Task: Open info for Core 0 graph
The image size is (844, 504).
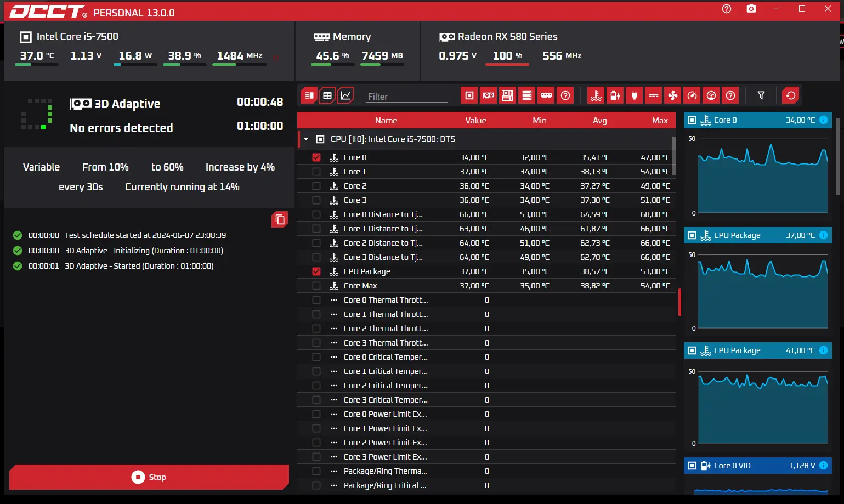Action: (x=823, y=120)
